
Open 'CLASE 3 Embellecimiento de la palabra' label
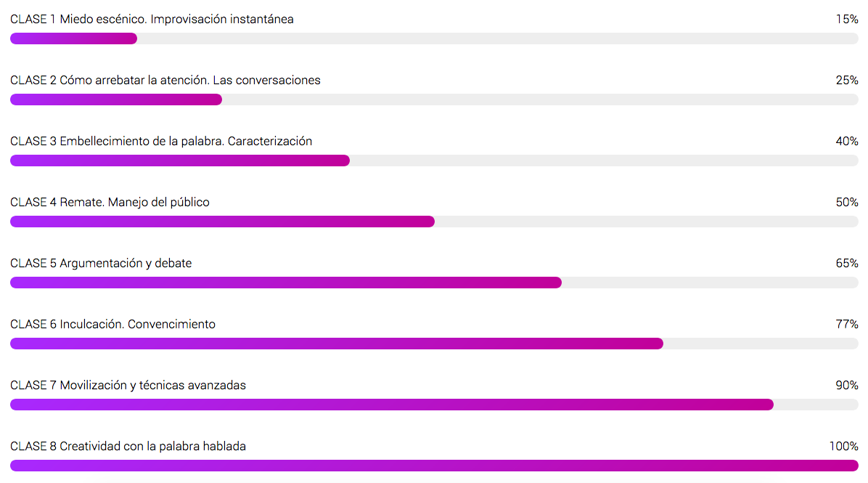(117, 141)
